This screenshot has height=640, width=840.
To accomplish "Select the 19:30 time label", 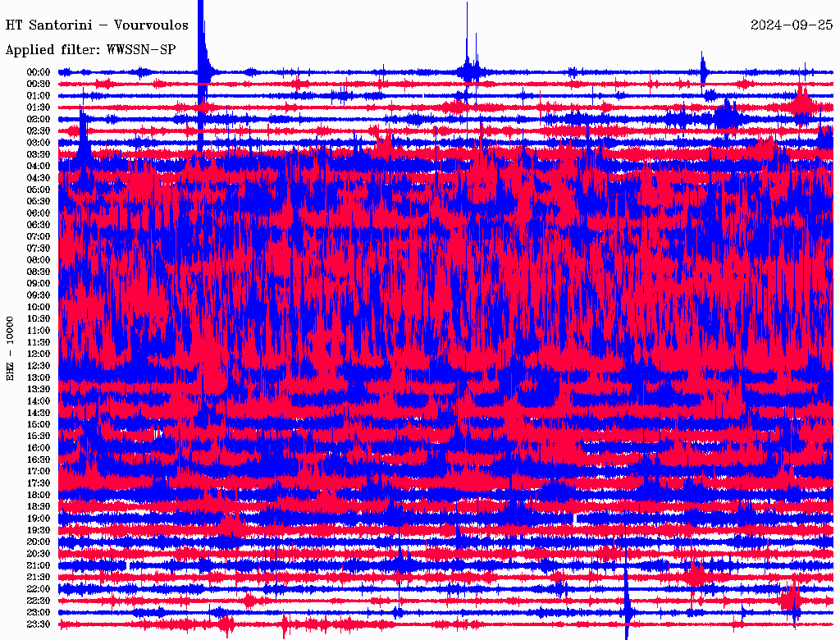I will 39,530.
